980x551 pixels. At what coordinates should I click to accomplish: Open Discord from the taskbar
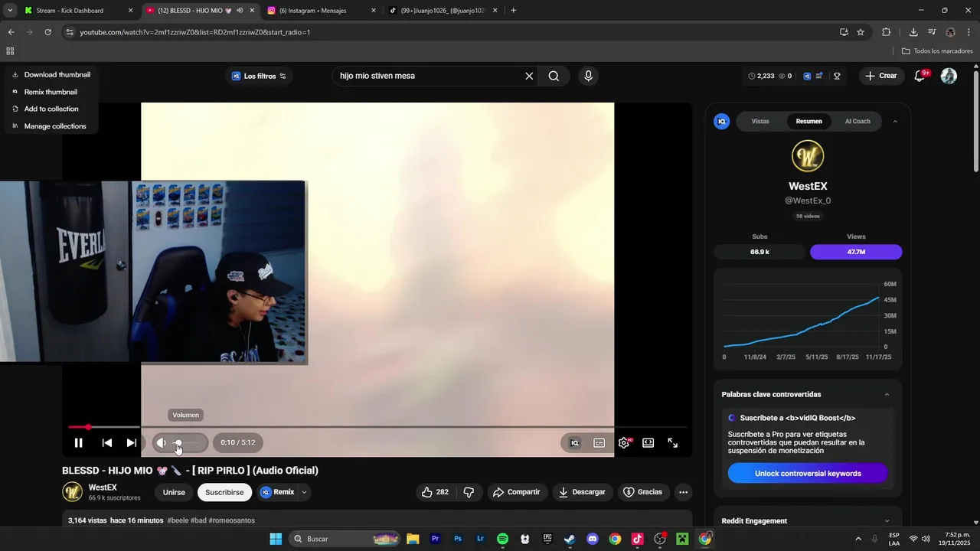tap(592, 539)
